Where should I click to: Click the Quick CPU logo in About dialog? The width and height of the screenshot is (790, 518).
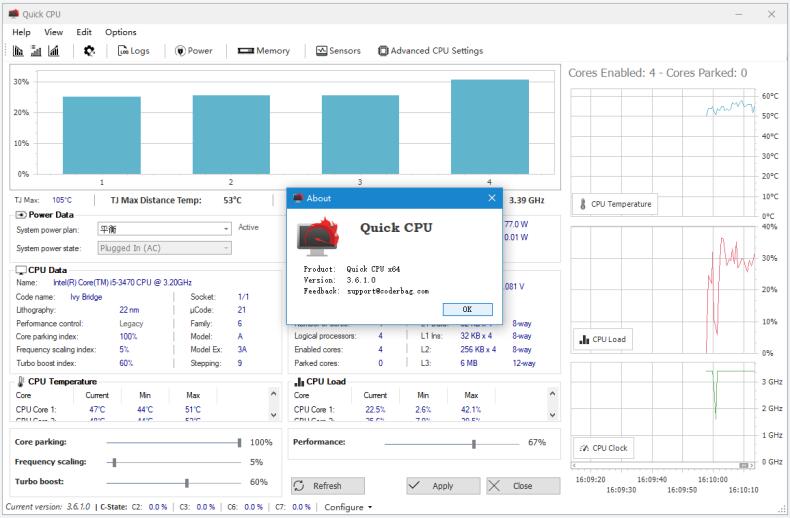coord(318,237)
